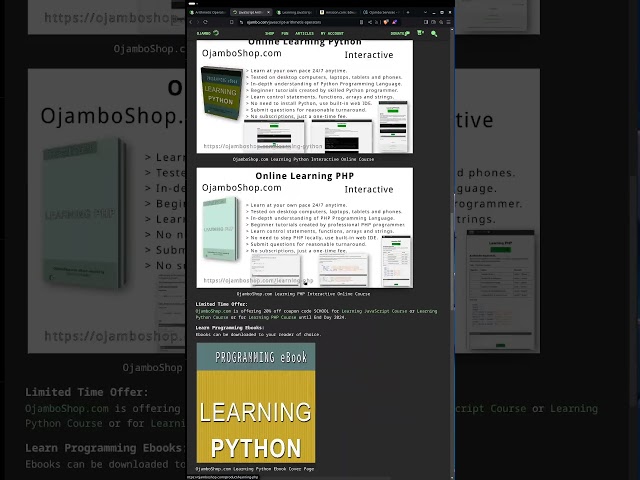Click the Learning Python ebook cover image

[x=256, y=403]
